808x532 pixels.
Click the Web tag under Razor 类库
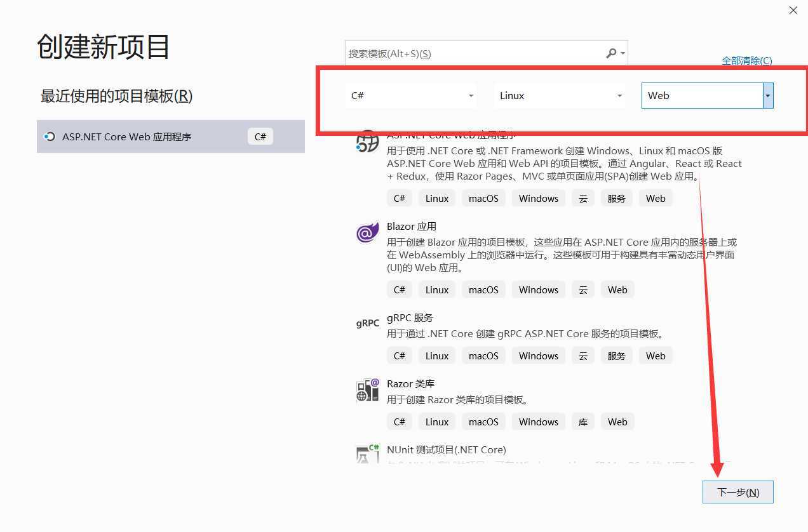pos(617,422)
